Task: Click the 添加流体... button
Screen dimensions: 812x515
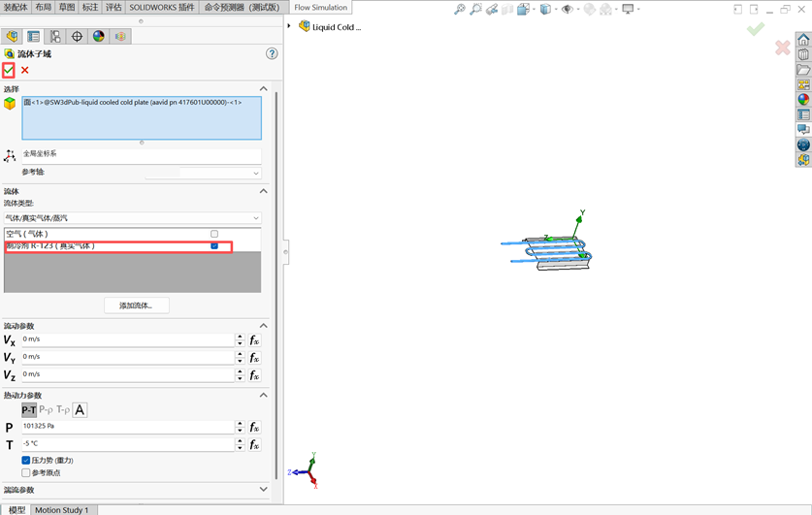Action: (136, 306)
